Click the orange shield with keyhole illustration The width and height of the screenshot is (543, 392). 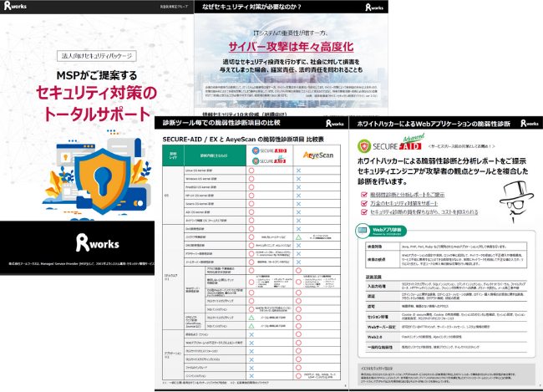103,181
